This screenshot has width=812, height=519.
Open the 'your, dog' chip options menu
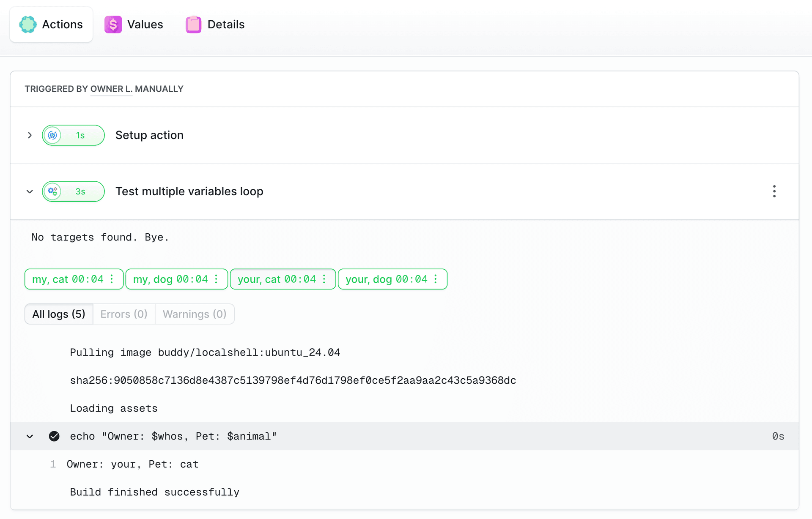(x=436, y=279)
